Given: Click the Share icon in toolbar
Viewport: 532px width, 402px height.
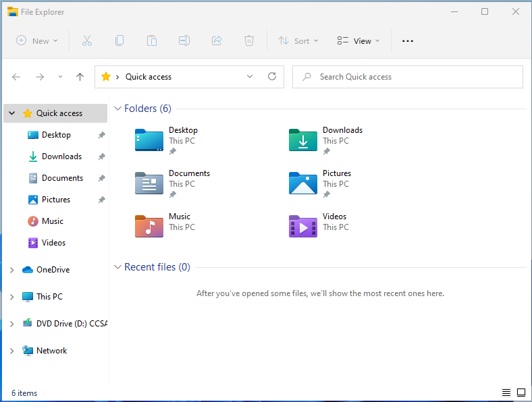Looking at the screenshot, I should click(217, 41).
